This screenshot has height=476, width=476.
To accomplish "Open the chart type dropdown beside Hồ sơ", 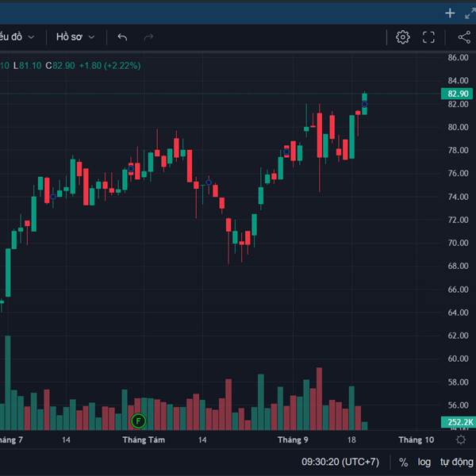I will tap(17, 37).
